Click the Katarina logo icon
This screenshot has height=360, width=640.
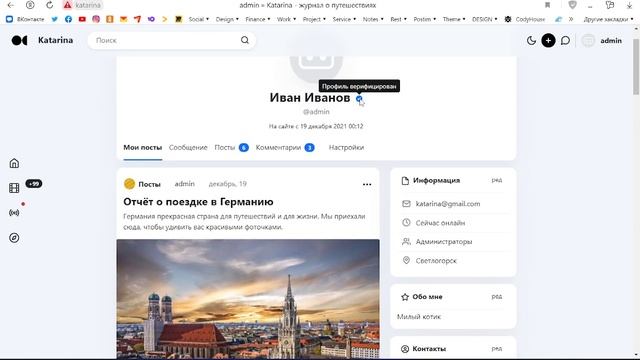point(19,40)
